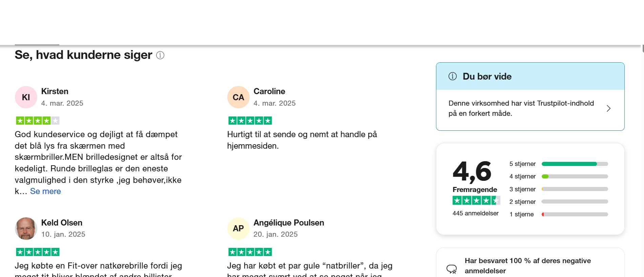Screen dimensions: 644x277
Task: Click the speech bubble icon by negative reviews reply
Action: [x=452, y=269]
